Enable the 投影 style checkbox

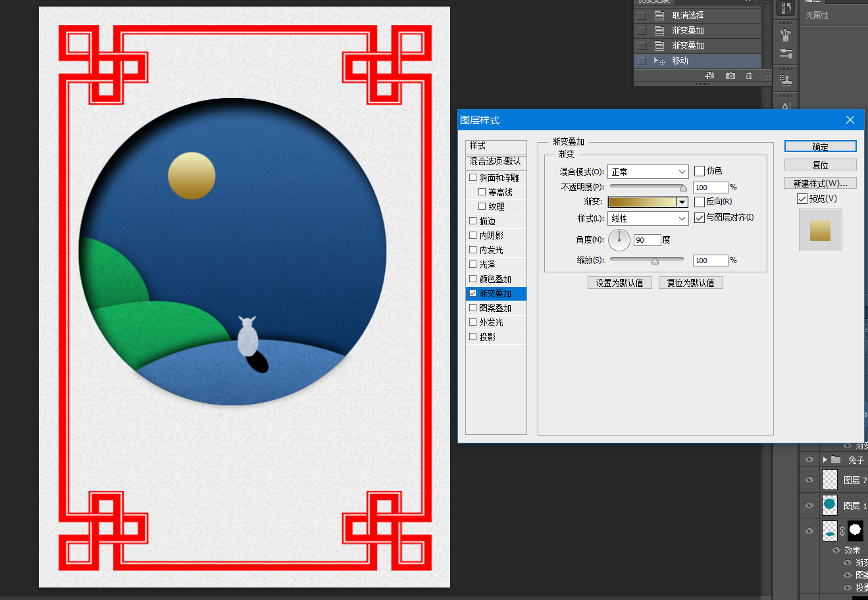(x=472, y=337)
